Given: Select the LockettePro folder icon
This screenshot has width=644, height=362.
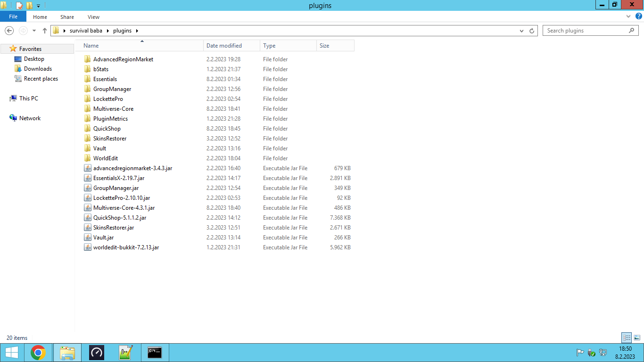Looking at the screenshot, I should pyautogui.click(x=88, y=99).
